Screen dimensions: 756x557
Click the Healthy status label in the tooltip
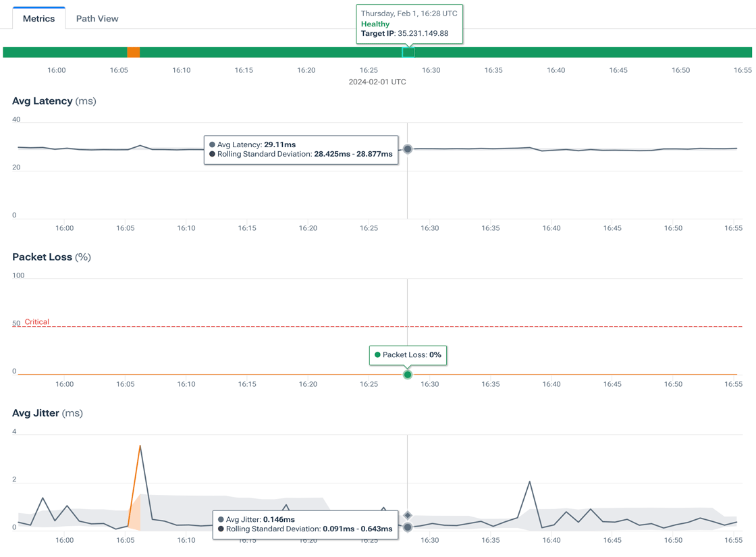374,22
